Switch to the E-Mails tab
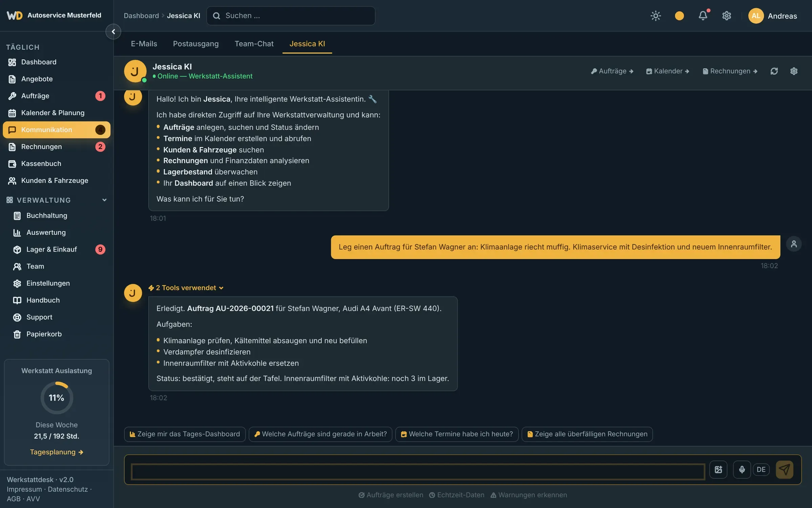812x508 pixels. coord(144,44)
